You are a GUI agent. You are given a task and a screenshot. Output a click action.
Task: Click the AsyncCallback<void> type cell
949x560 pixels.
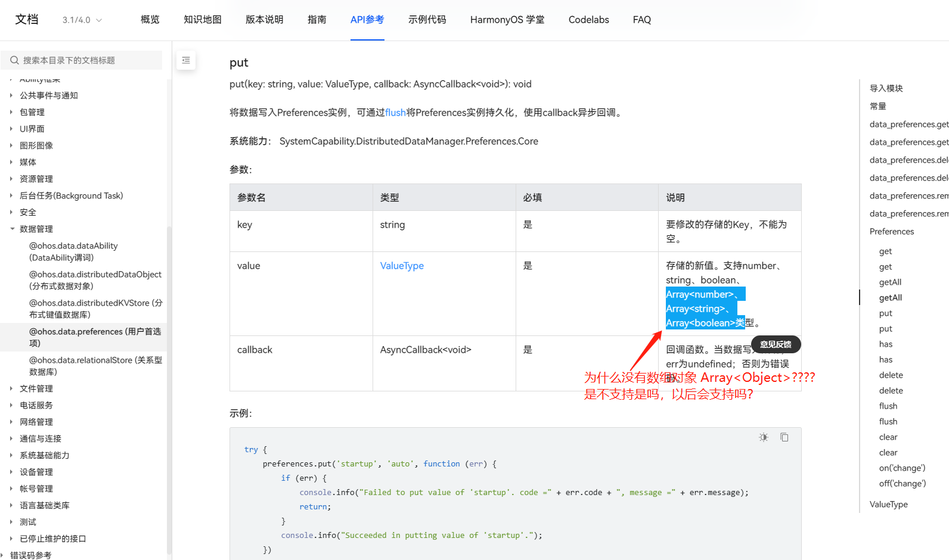click(444, 363)
